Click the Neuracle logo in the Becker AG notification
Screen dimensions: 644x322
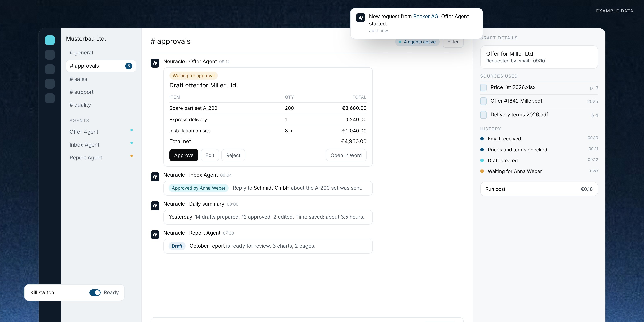[360, 18]
